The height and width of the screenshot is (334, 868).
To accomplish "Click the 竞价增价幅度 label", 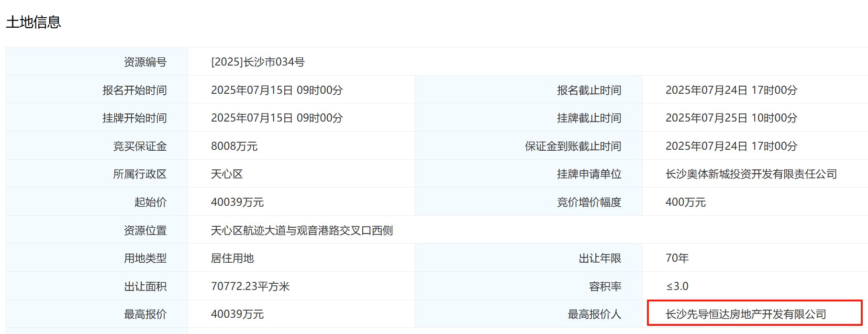I will coord(589,202).
